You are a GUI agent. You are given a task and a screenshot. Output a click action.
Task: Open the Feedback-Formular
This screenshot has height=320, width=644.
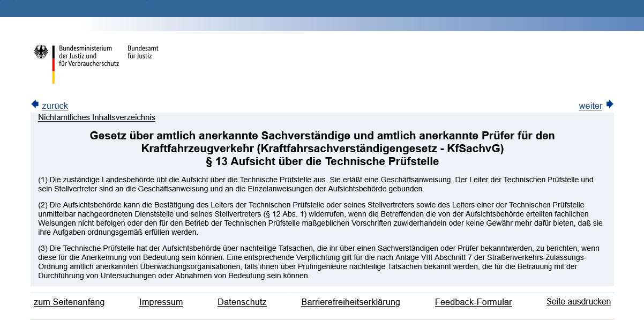pyautogui.click(x=473, y=302)
